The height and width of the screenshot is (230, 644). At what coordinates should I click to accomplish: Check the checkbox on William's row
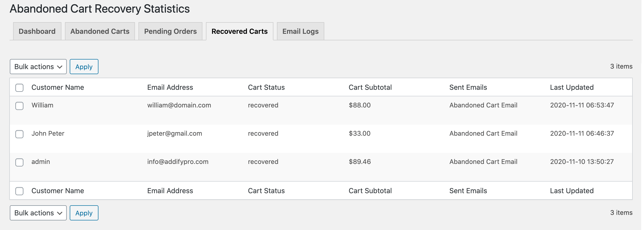click(x=19, y=105)
